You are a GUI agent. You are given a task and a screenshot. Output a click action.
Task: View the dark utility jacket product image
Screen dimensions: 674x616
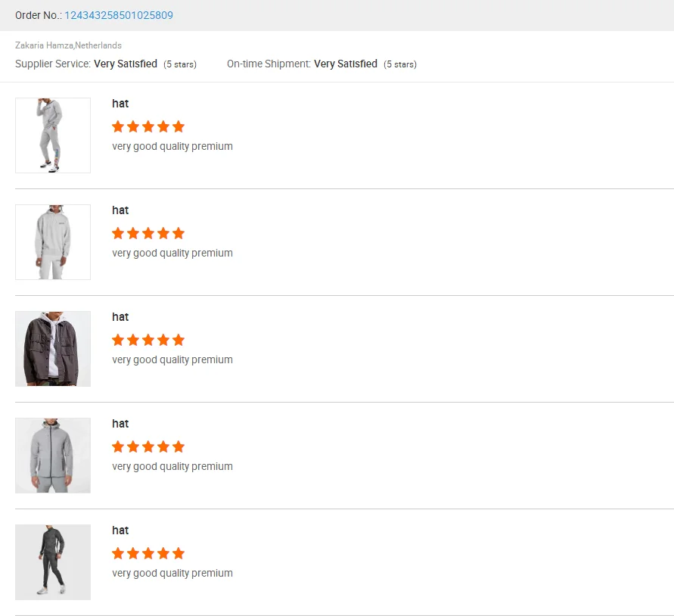coord(53,349)
